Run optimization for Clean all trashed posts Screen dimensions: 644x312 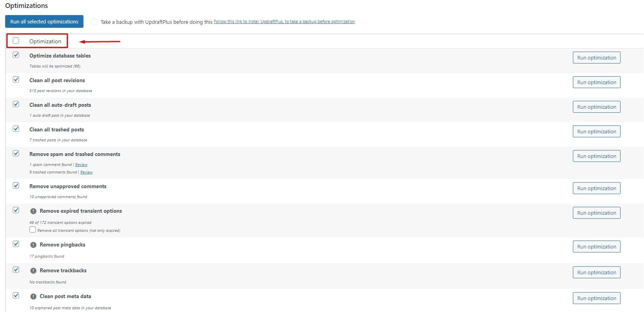(x=596, y=131)
